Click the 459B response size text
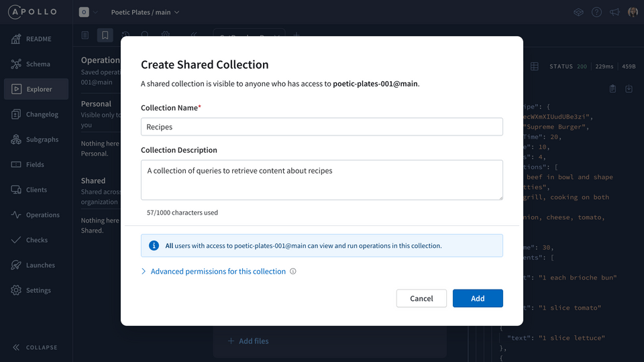Viewport: 644px width, 362px height. 629,66
